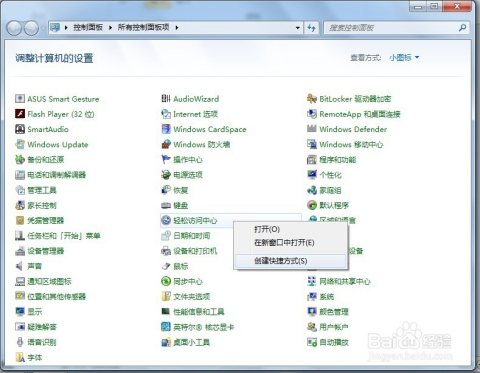Open the Windows 移动中心 link
480x373 pixels.
pos(351,144)
